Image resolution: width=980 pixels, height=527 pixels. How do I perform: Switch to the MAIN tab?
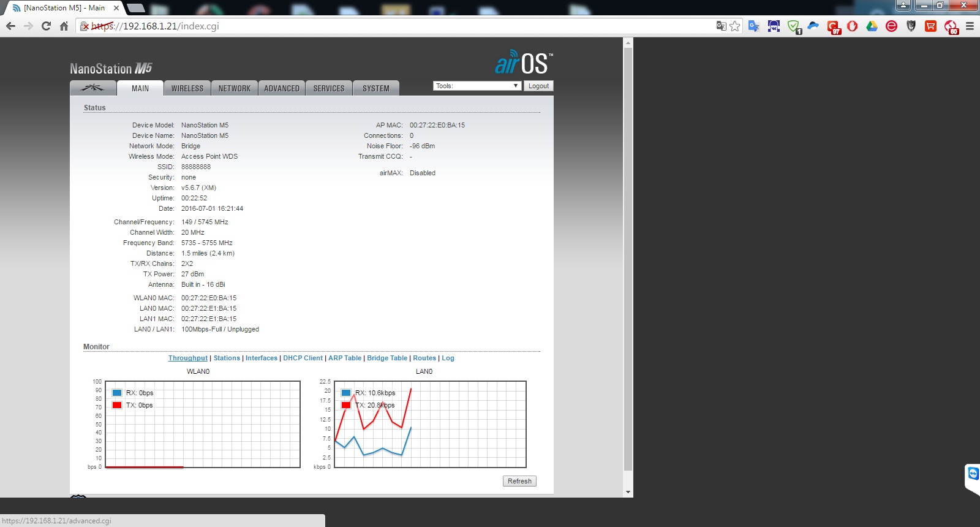pyautogui.click(x=140, y=88)
